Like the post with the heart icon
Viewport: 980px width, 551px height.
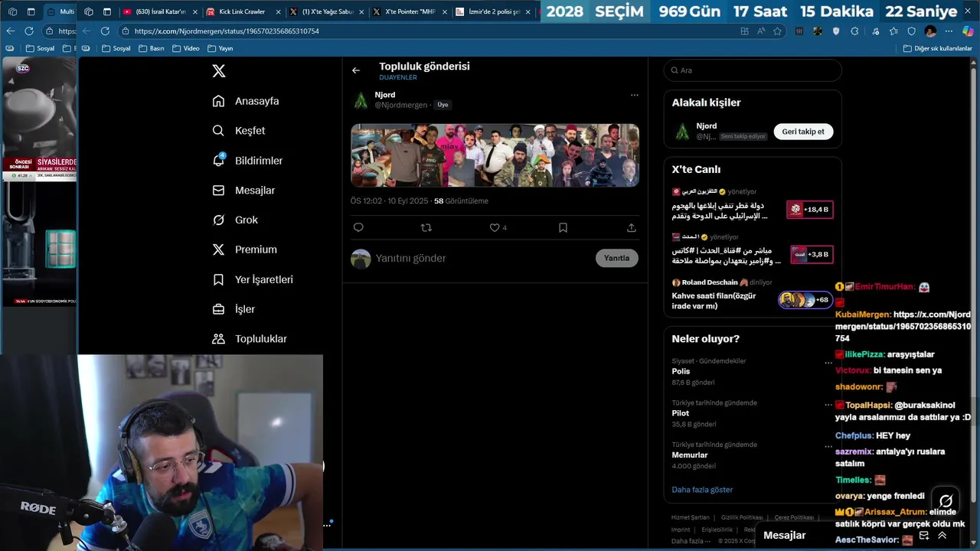click(x=495, y=227)
